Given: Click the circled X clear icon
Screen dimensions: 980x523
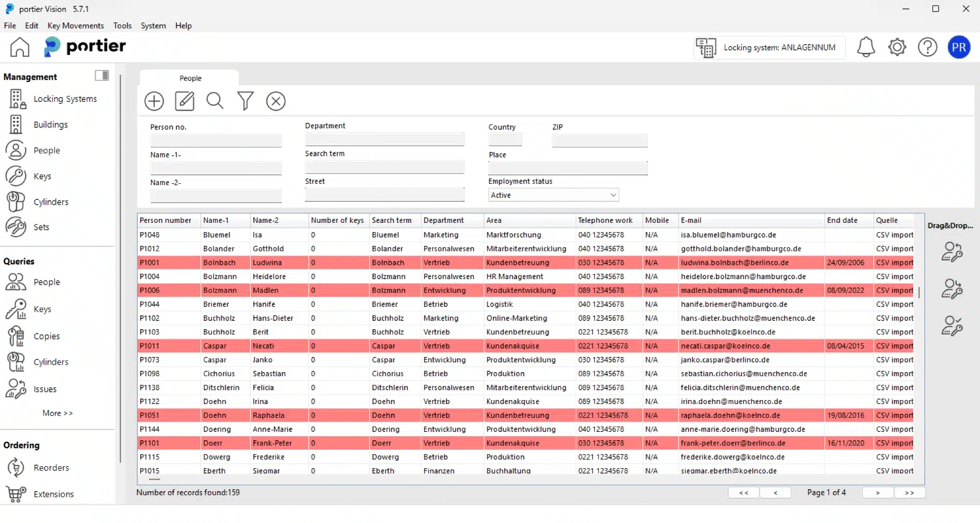Looking at the screenshot, I should [276, 101].
